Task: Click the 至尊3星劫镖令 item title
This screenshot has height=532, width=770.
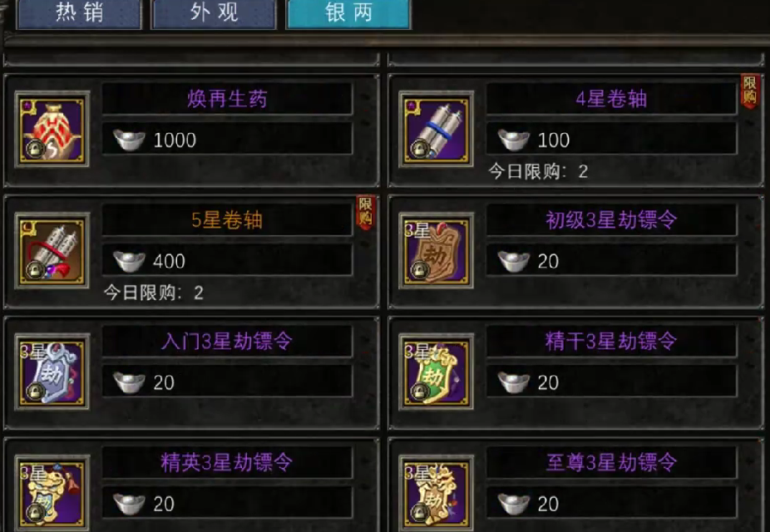Action: point(611,462)
